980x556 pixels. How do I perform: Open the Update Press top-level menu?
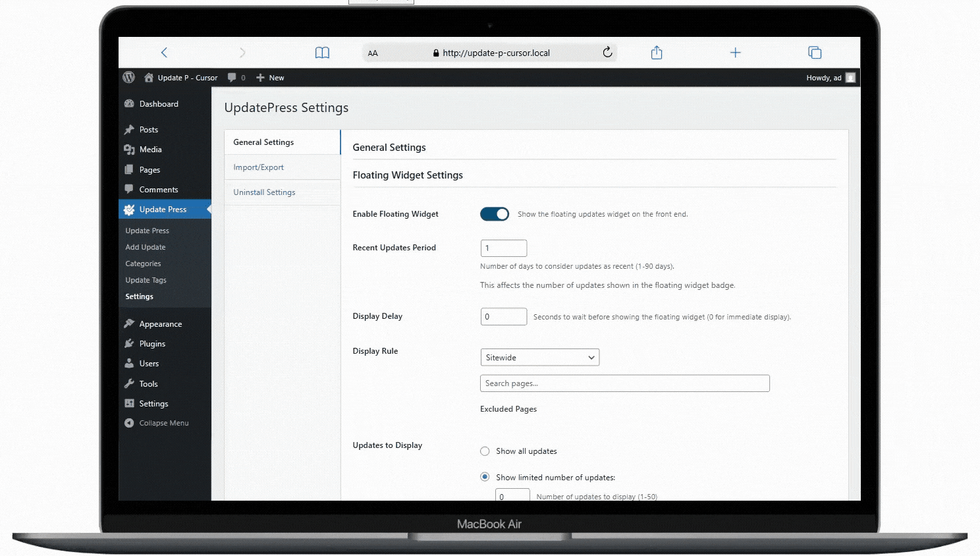165,209
